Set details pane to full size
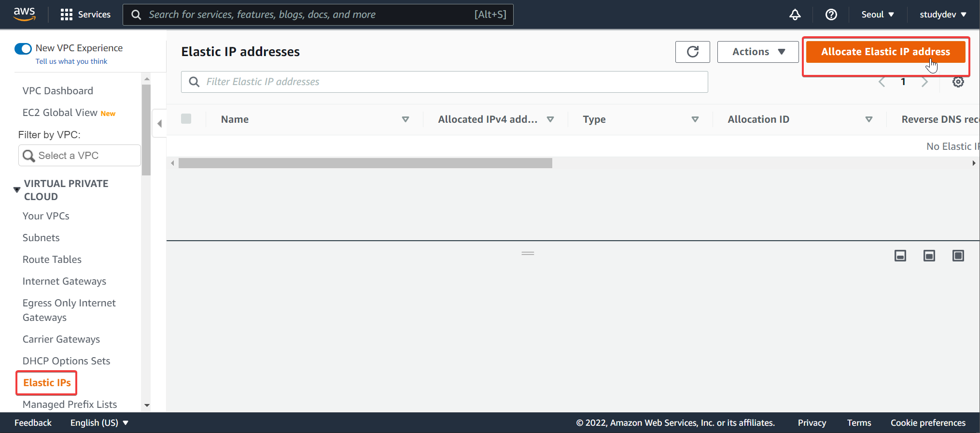 click(958, 256)
